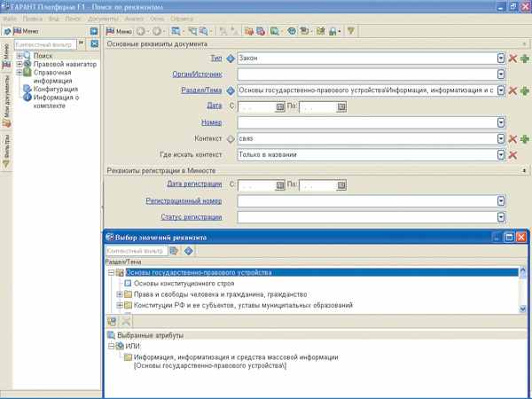Collapse the ИЛИ group in selected attributes
532x399 pixels.
111,346
